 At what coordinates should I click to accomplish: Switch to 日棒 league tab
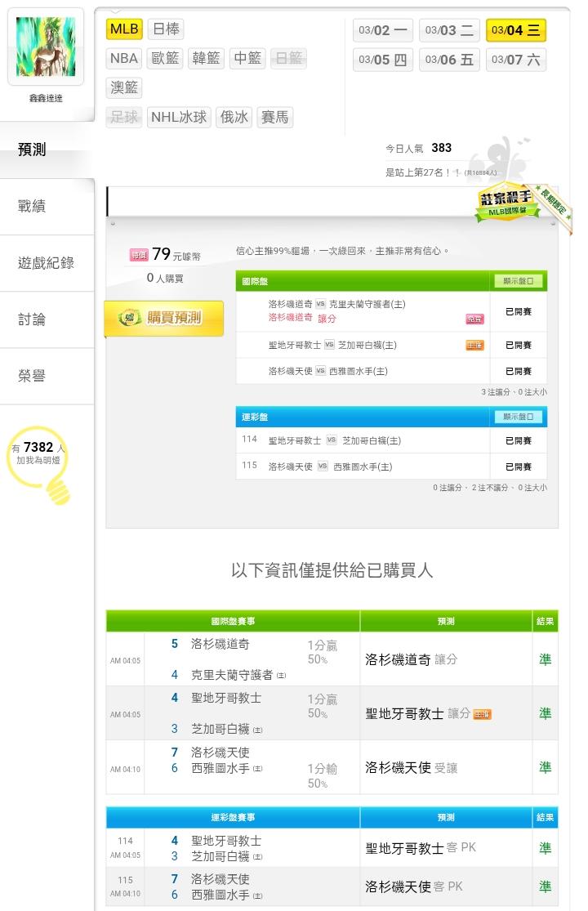(166, 29)
